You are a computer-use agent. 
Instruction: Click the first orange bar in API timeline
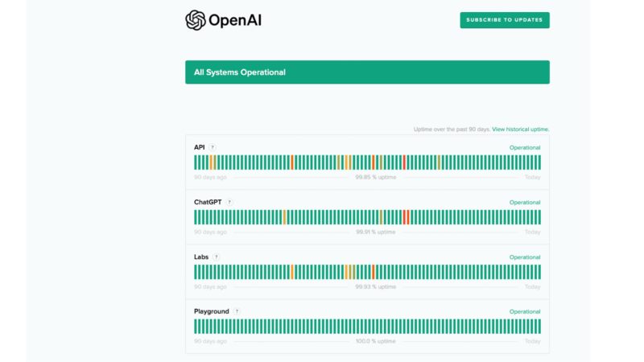(x=211, y=162)
